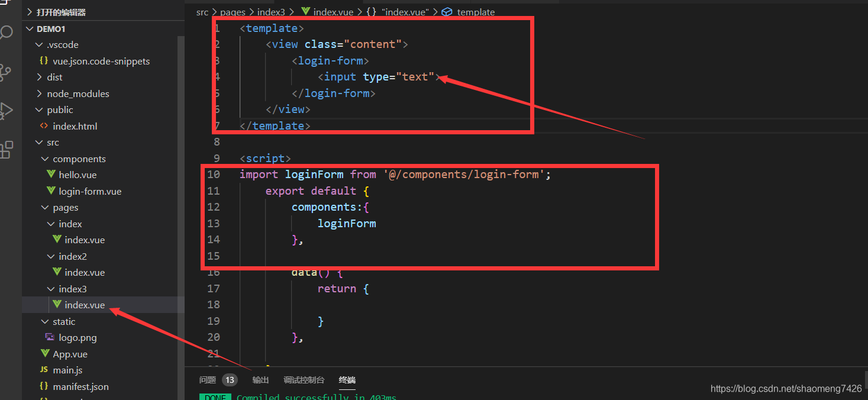868x400 pixels.
Task: Open manifest.json file
Action: 80,386
